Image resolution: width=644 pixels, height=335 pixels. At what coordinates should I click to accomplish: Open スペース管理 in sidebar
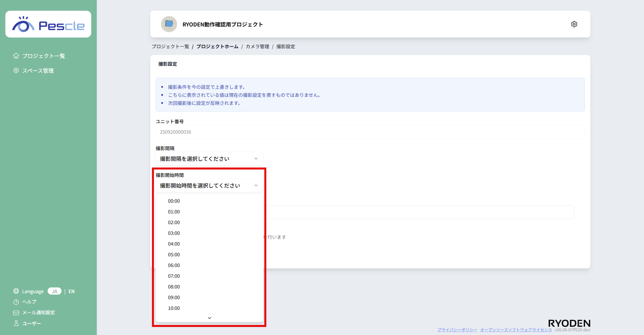tap(38, 71)
